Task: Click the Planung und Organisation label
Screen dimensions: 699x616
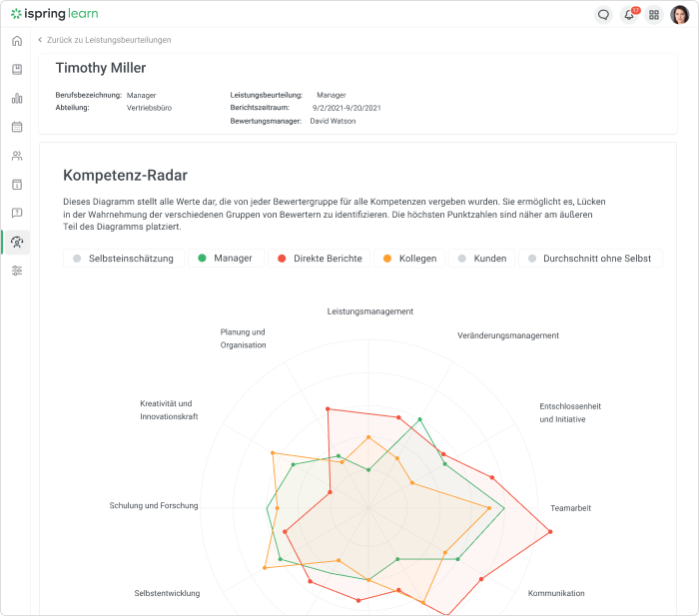Action: click(x=243, y=338)
